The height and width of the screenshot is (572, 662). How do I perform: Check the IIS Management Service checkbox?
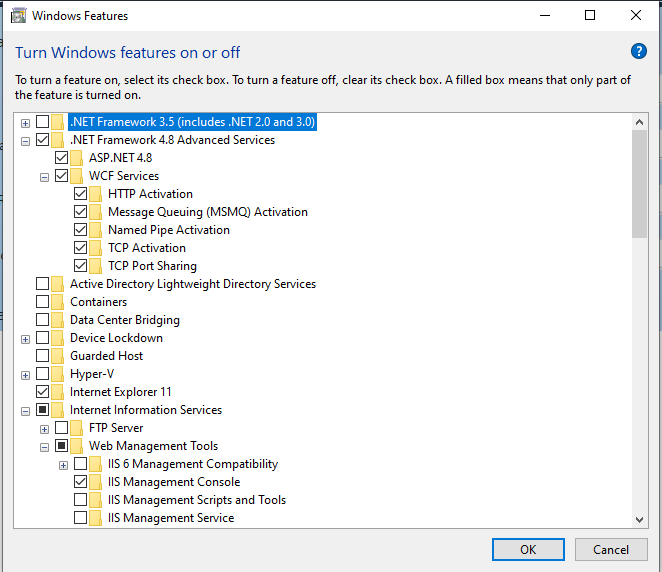coord(80,518)
